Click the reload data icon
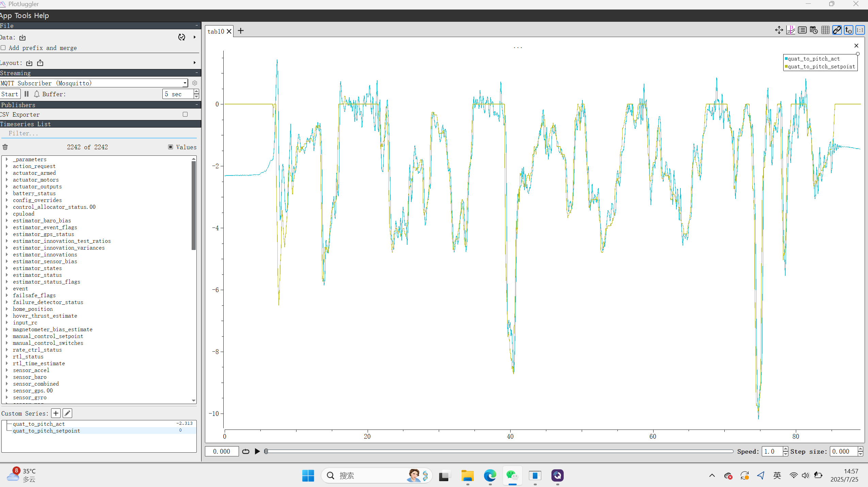Viewport: 868px width, 487px height. coord(182,37)
